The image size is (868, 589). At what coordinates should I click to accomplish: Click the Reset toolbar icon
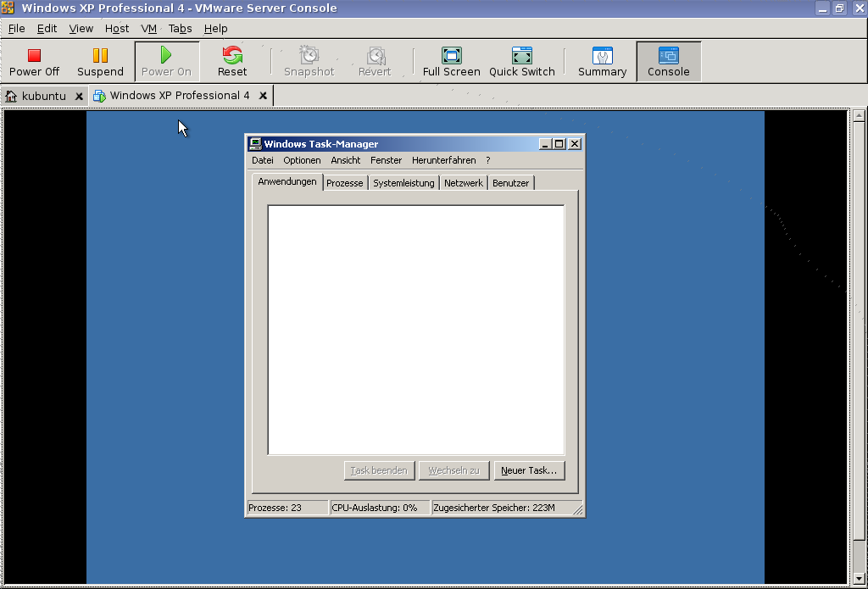[x=232, y=55]
